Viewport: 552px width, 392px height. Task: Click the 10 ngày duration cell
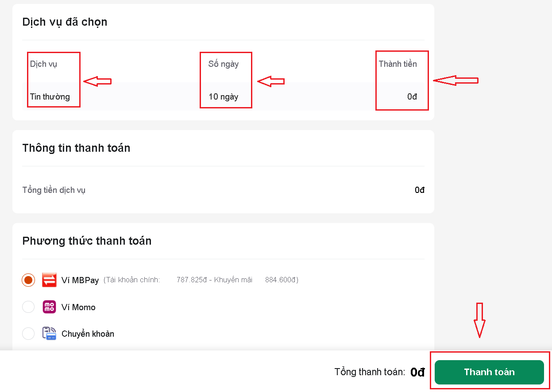tap(223, 96)
